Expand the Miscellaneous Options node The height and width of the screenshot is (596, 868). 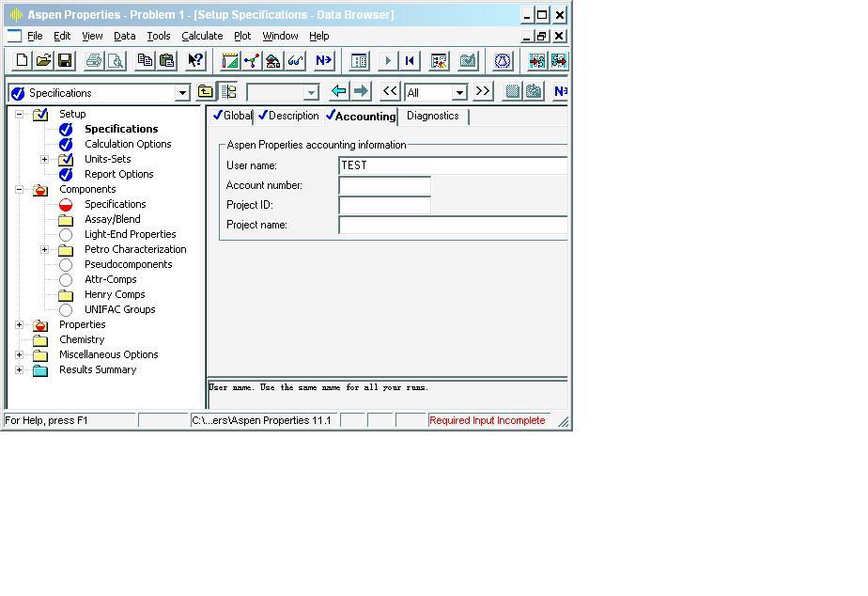tap(20, 355)
